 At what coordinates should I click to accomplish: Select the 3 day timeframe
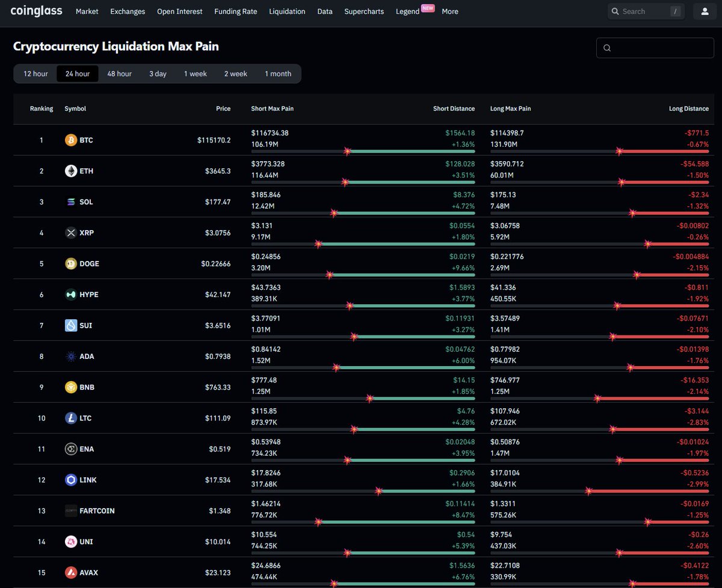pos(158,74)
